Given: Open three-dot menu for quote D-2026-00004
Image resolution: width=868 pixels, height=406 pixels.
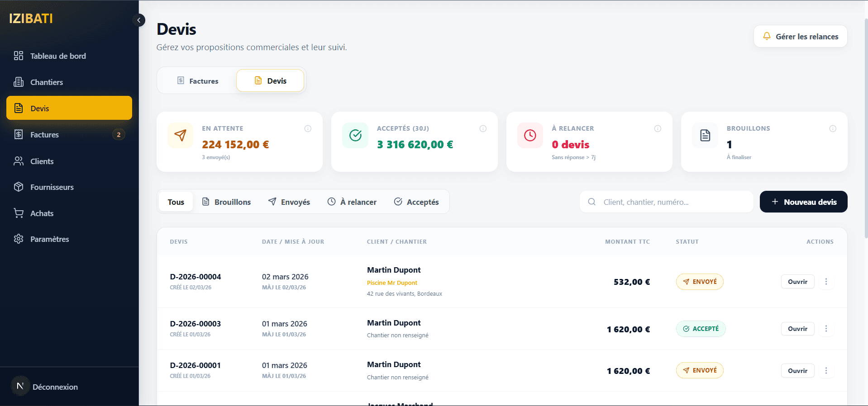Looking at the screenshot, I should click(x=826, y=282).
